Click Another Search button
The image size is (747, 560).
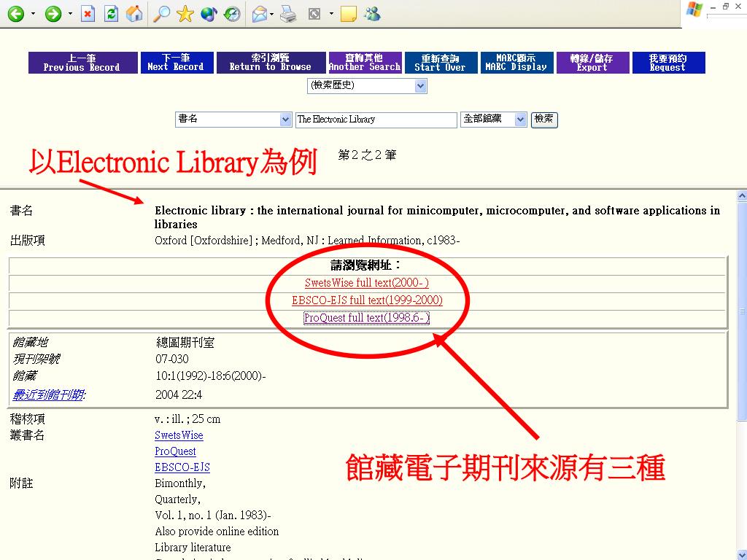[x=365, y=63]
